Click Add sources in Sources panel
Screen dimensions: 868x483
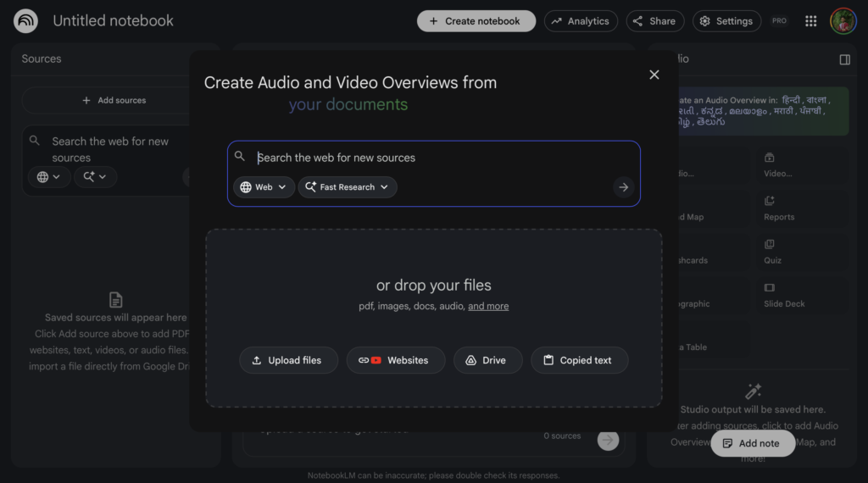(x=114, y=100)
